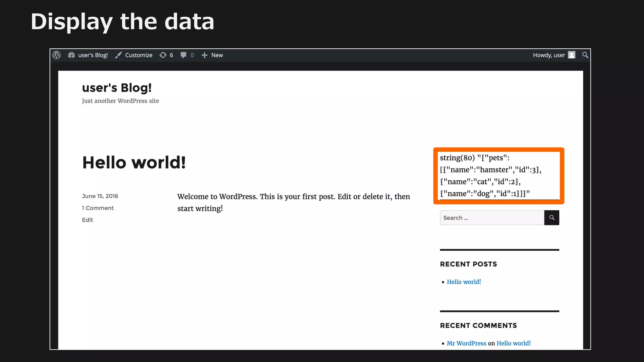Screen dimensions: 644x362
Task: Click the Mr WordPress commenter link
Action: (466, 343)
